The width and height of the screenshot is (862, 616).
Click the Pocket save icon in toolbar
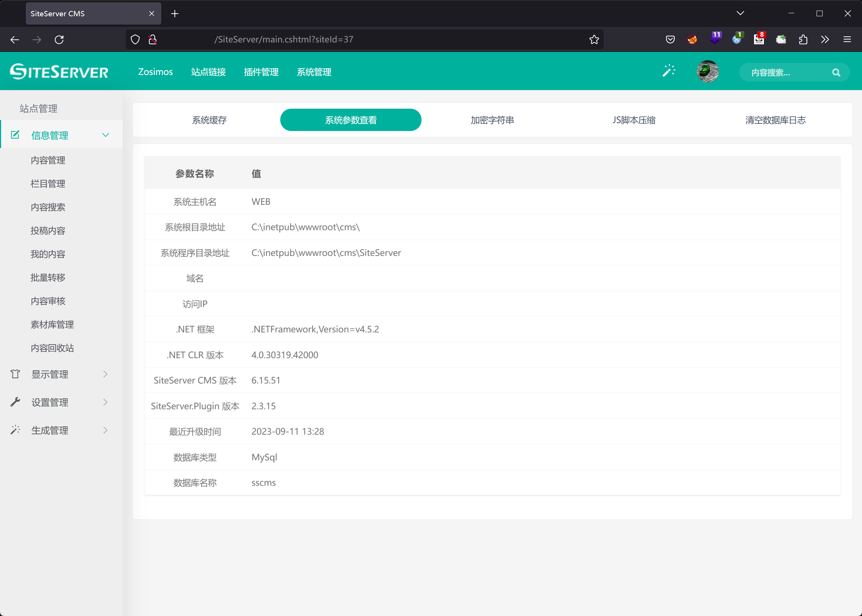pos(670,39)
